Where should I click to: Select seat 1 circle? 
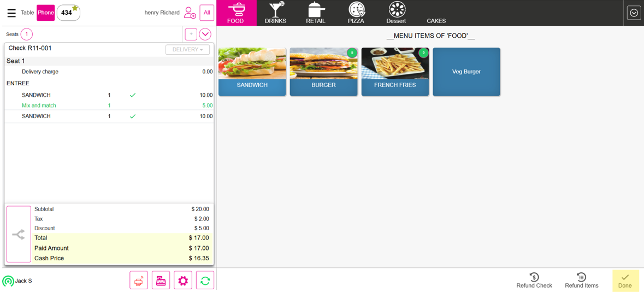point(26,34)
